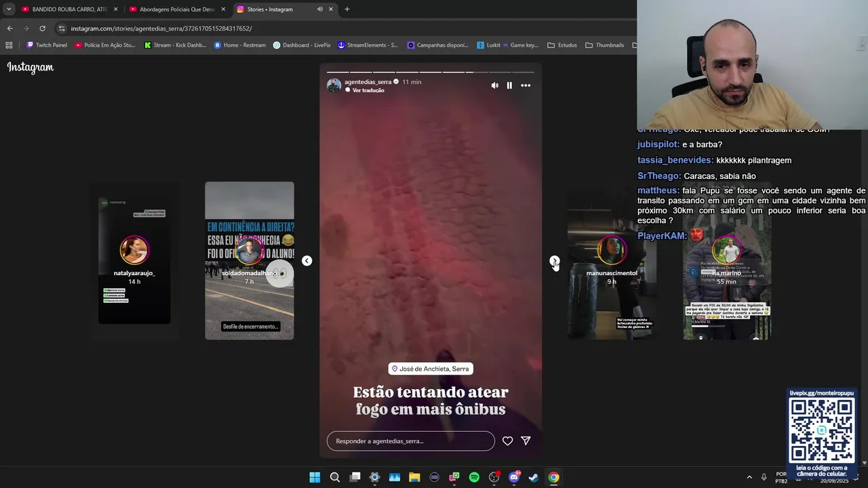Click the agentedias_serra profile avatar
The height and width of the screenshot is (488, 868).
pyautogui.click(x=334, y=85)
